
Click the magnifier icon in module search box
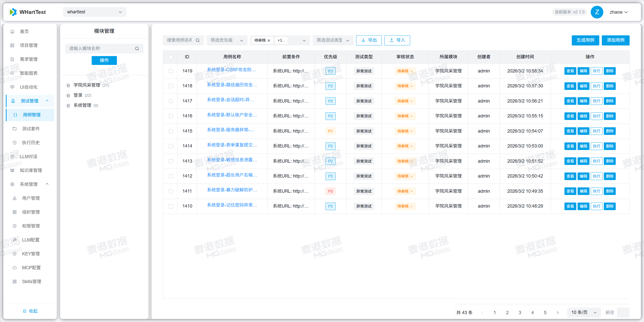137,49
